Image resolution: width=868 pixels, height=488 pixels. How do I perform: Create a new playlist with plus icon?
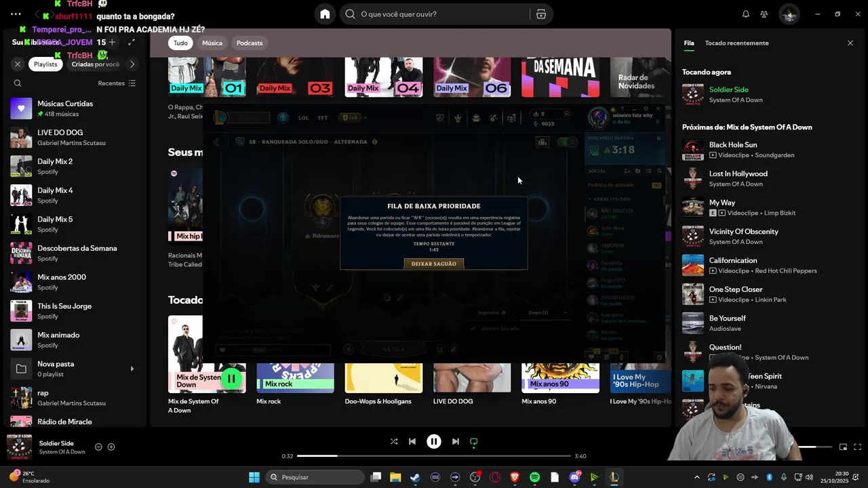[x=113, y=43]
